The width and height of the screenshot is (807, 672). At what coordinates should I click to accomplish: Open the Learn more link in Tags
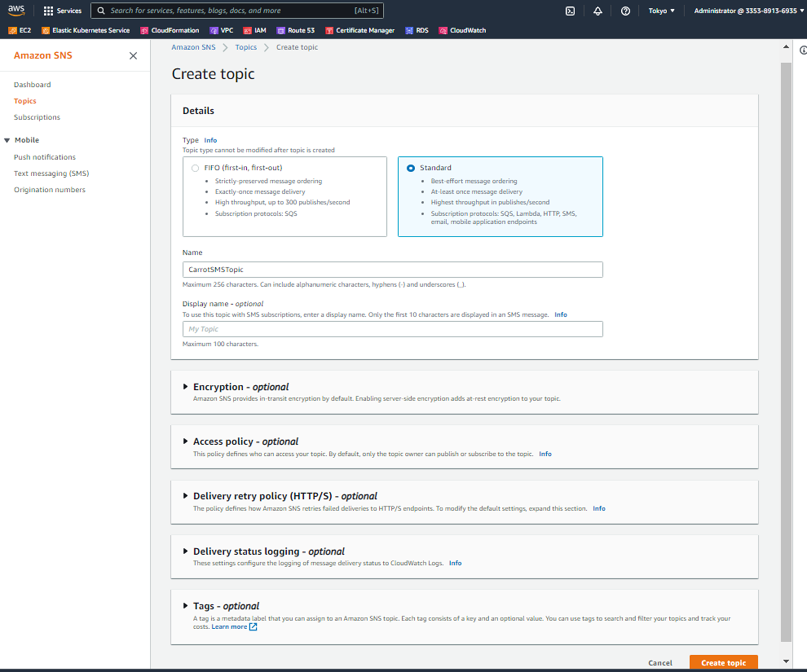(229, 627)
